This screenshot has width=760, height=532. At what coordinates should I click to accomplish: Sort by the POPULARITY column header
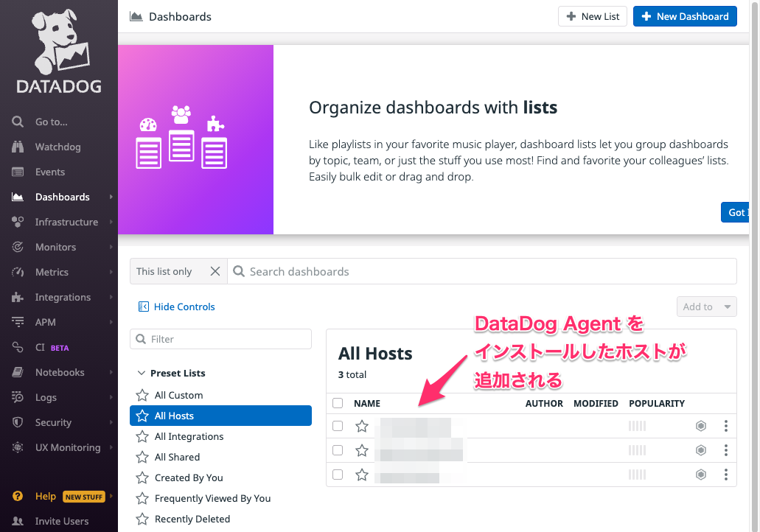pyautogui.click(x=657, y=403)
